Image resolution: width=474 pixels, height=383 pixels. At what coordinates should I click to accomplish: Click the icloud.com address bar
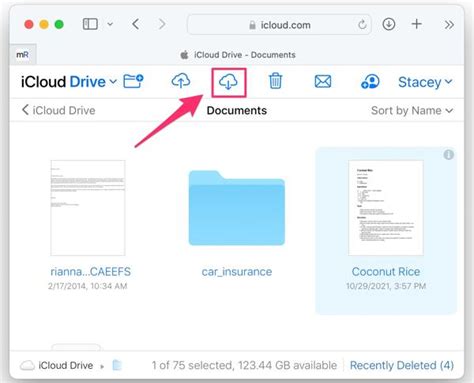[x=279, y=25]
